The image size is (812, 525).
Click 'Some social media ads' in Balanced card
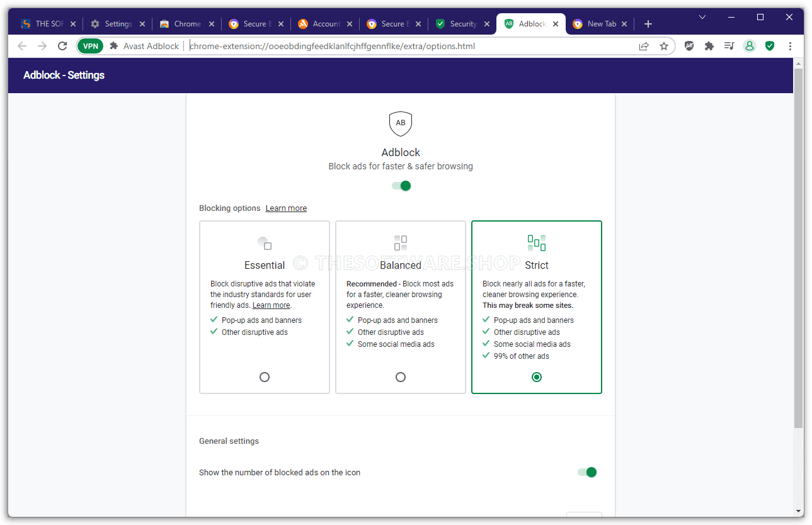[396, 344]
